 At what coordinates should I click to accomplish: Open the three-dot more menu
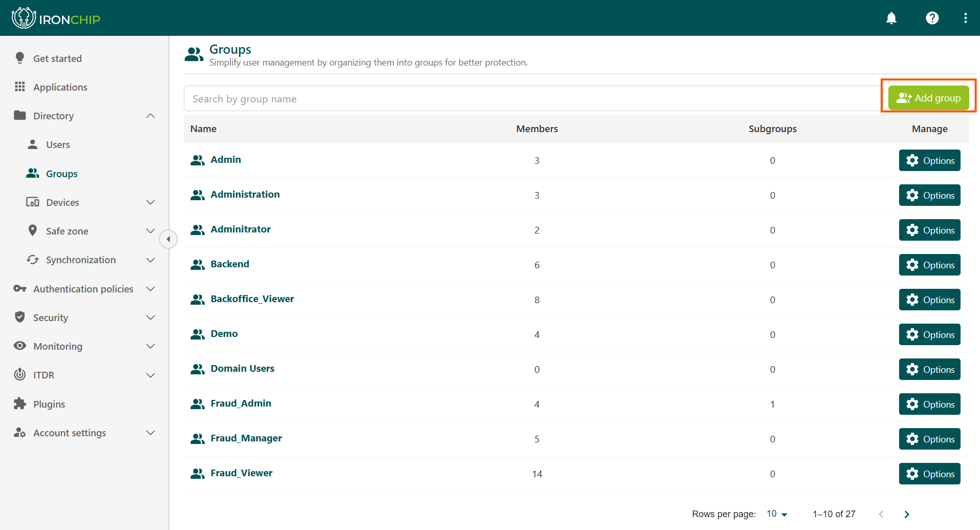[966, 18]
